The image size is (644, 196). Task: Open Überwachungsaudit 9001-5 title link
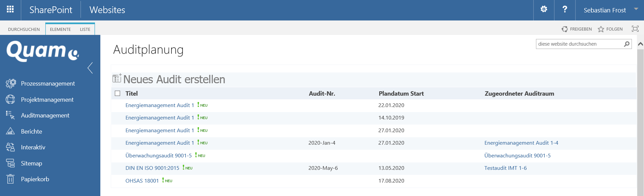(x=158, y=156)
